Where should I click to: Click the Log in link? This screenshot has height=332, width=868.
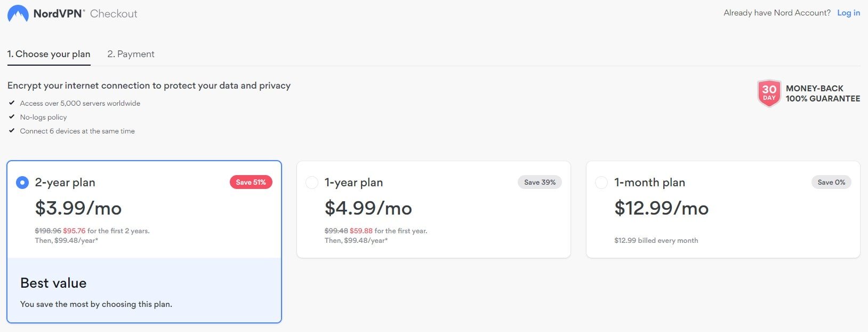point(848,13)
